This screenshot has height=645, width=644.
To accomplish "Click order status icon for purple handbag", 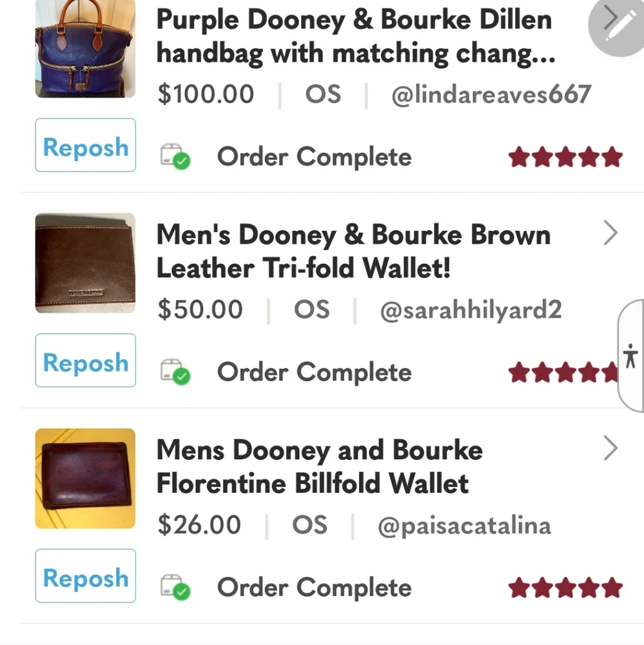I will tap(175, 157).
